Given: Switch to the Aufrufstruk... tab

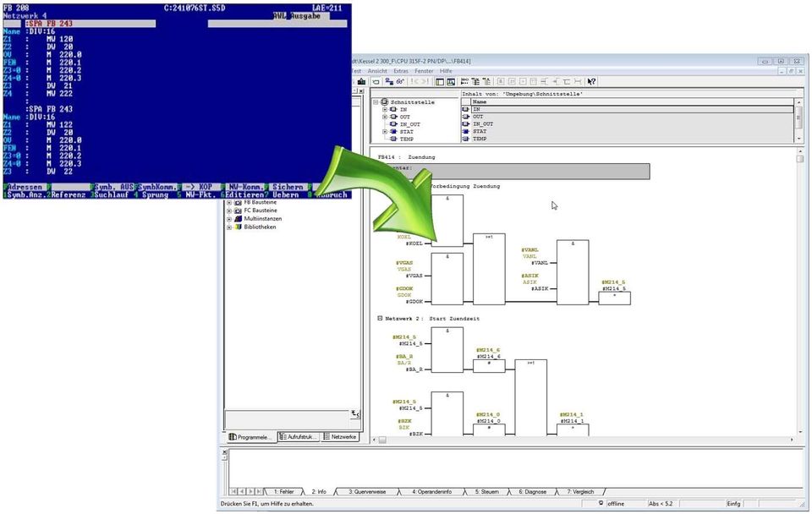Looking at the screenshot, I should point(299,437).
